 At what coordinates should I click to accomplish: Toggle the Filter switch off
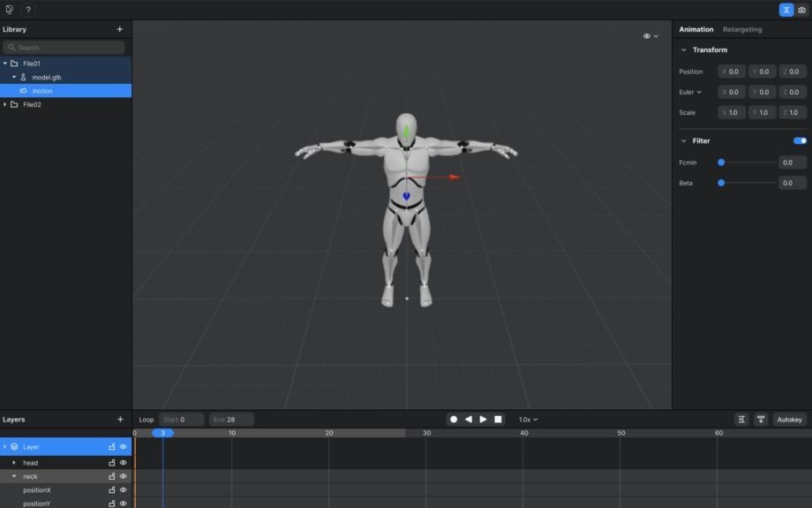[800, 140]
